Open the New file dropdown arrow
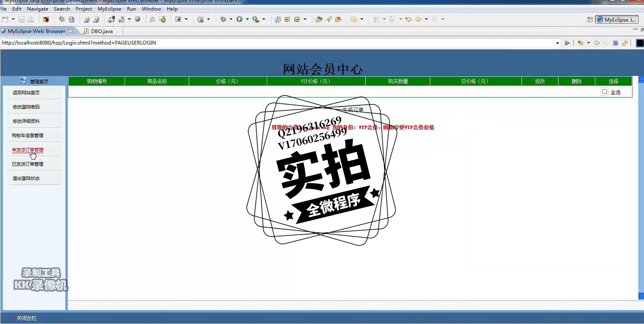This screenshot has width=644, height=324. tap(13, 19)
